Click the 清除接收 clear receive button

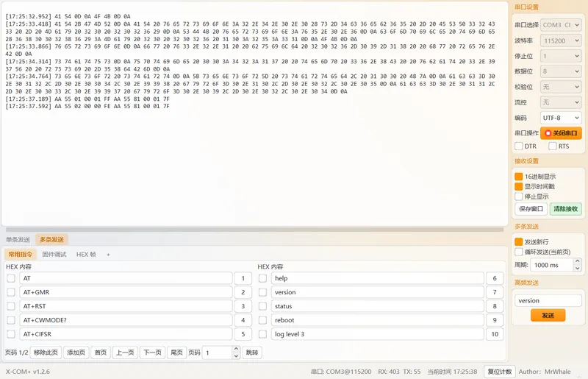[565, 209]
